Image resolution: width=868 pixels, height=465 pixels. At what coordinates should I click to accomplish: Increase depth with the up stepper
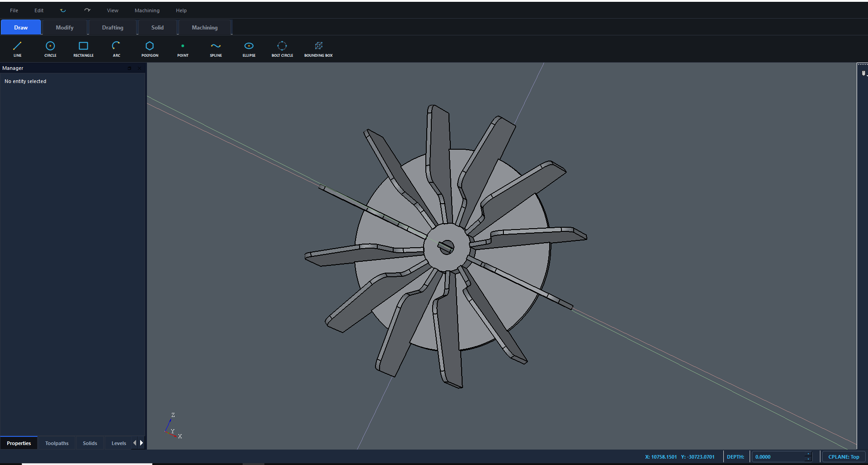click(x=808, y=454)
